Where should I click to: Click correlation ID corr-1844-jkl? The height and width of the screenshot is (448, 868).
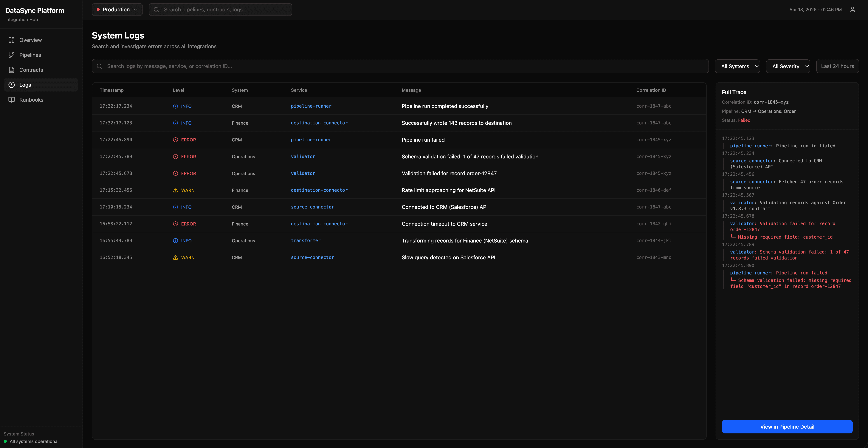654,241
